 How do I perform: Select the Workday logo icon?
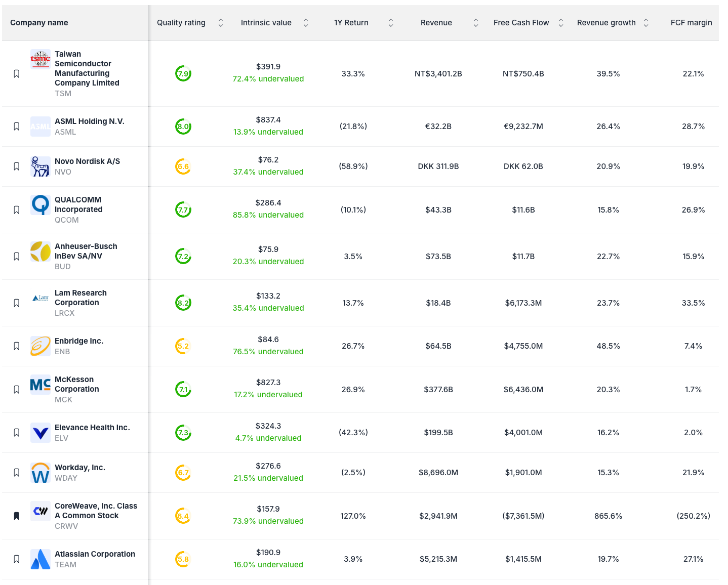[x=40, y=472]
